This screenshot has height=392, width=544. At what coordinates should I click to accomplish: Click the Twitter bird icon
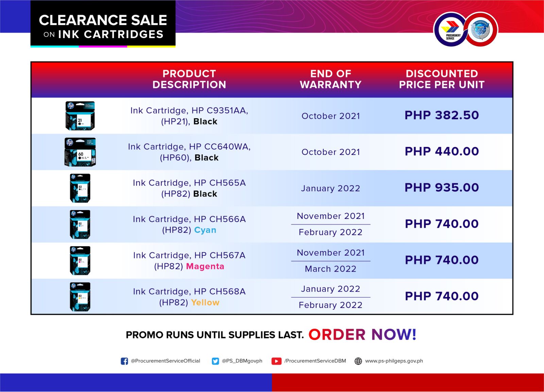click(x=215, y=361)
